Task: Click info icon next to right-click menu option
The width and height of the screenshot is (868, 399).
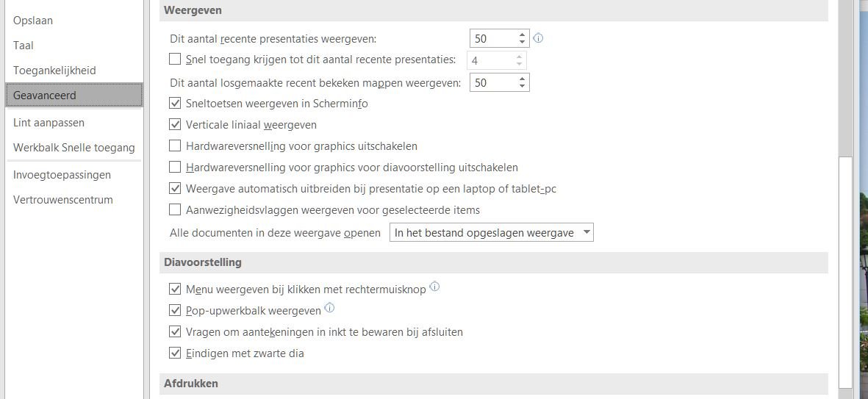Action: click(x=434, y=287)
